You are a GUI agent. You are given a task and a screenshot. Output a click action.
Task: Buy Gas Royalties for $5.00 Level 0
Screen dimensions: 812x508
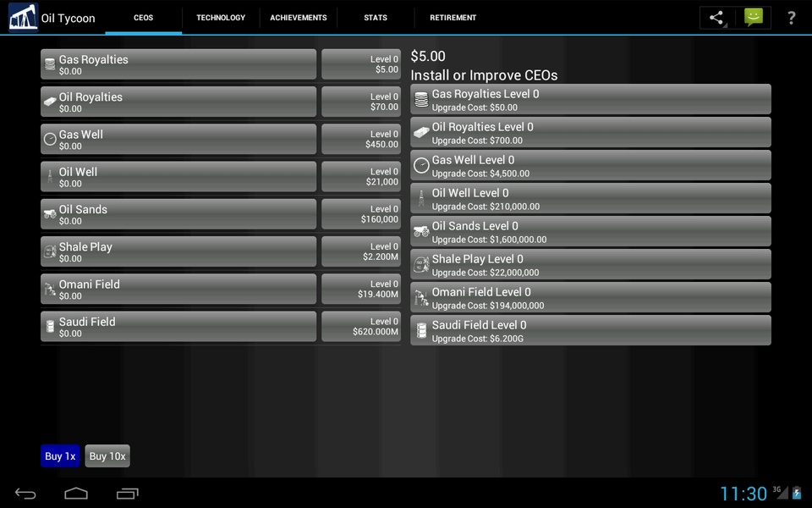[361, 64]
